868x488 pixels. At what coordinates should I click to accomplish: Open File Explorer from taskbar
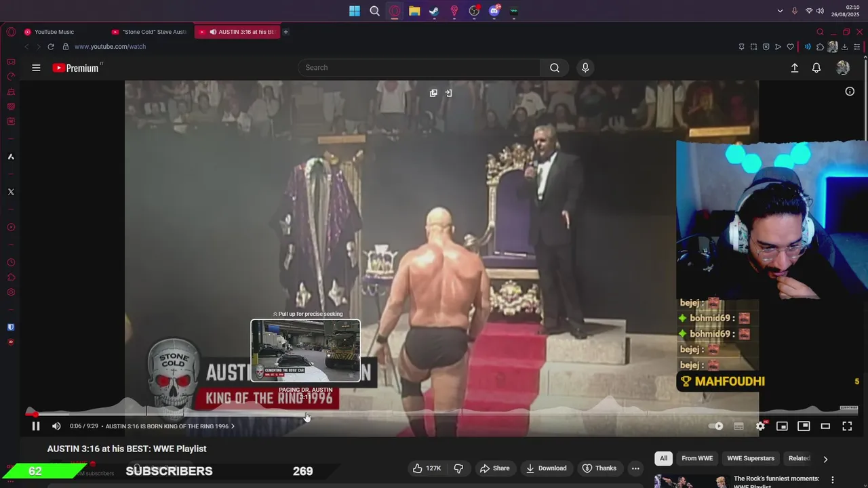(x=414, y=11)
